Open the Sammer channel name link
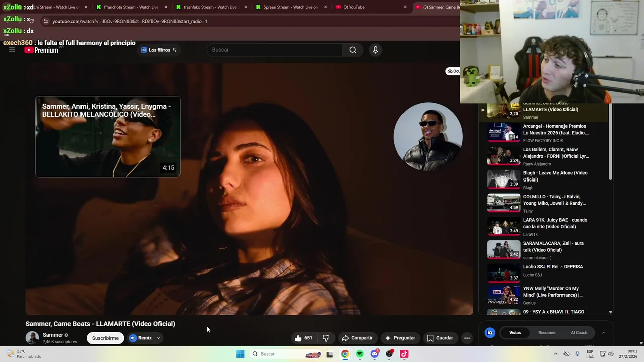The height and width of the screenshot is (362, 644). tap(53, 335)
